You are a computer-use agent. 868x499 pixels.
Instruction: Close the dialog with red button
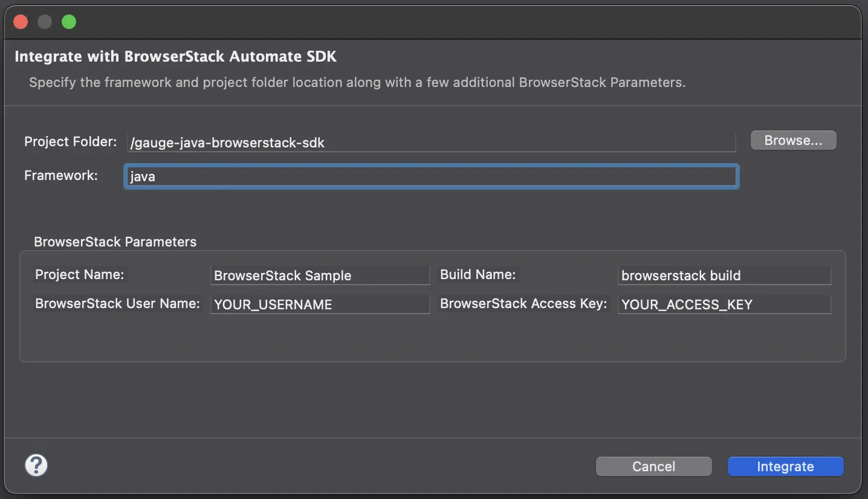pos(21,22)
